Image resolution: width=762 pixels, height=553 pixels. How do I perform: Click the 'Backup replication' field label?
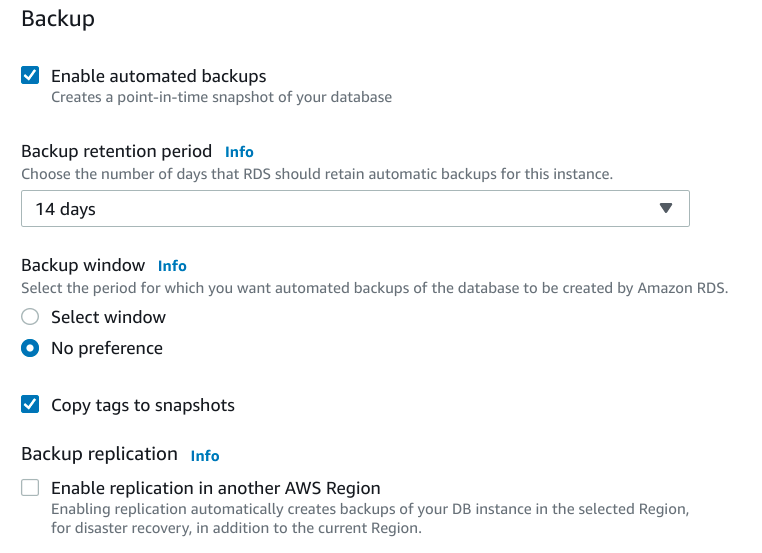tap(99, 454)
